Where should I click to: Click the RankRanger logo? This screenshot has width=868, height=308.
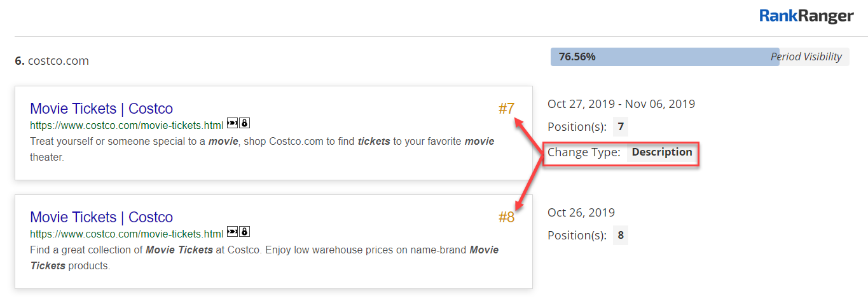pyautogui.click(x=807, y=17)
